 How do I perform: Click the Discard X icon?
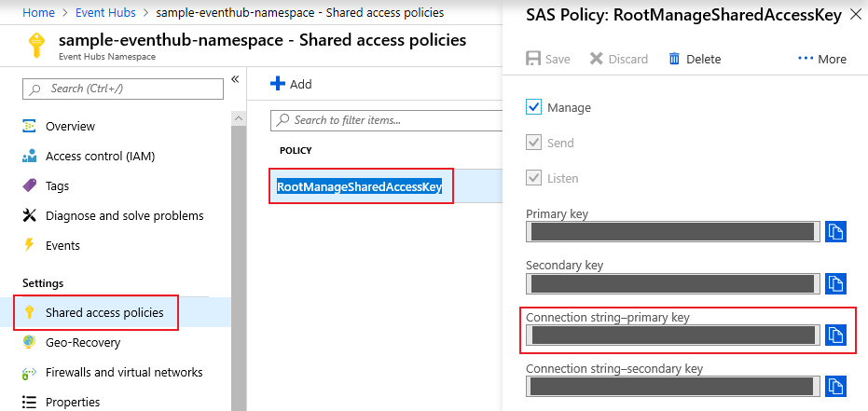pos(596,59)
